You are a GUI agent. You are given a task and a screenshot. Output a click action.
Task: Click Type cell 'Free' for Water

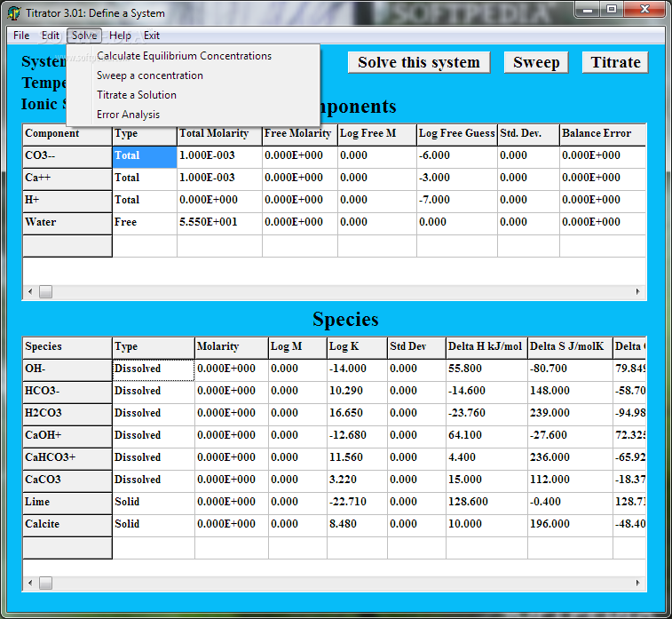point(145,224)
